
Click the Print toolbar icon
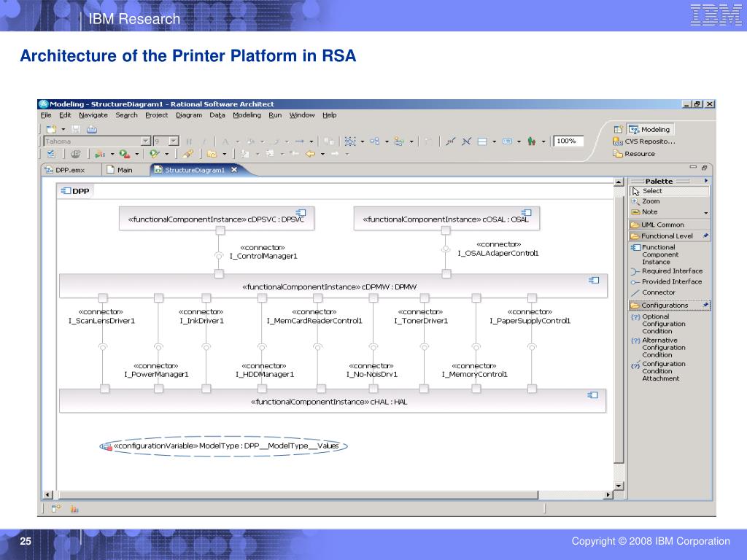pyautogui.click(x=92, y=129)
